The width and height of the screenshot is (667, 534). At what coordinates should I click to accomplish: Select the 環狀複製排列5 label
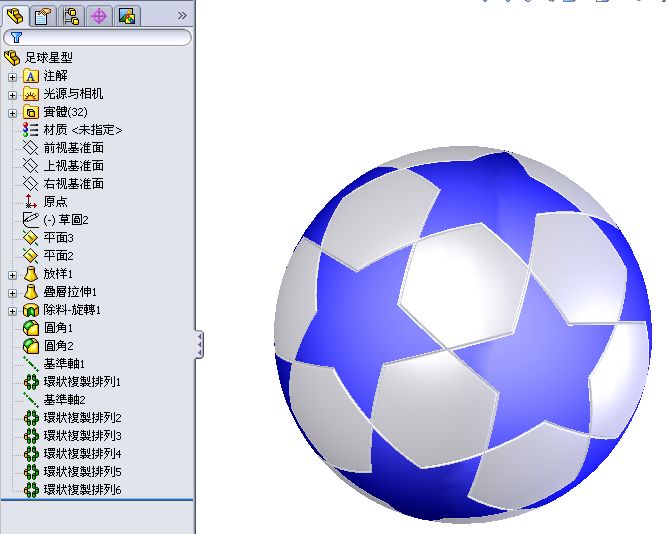(83, 471)
